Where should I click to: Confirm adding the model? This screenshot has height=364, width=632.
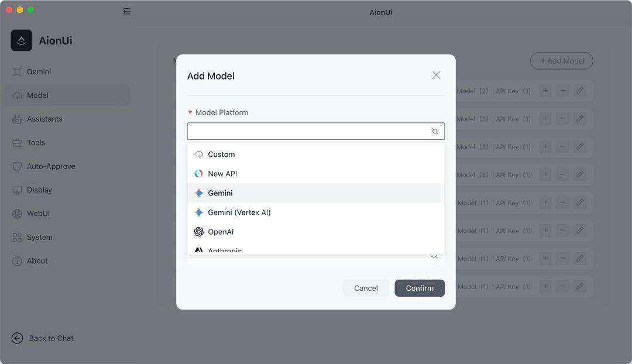click(420, 289)
